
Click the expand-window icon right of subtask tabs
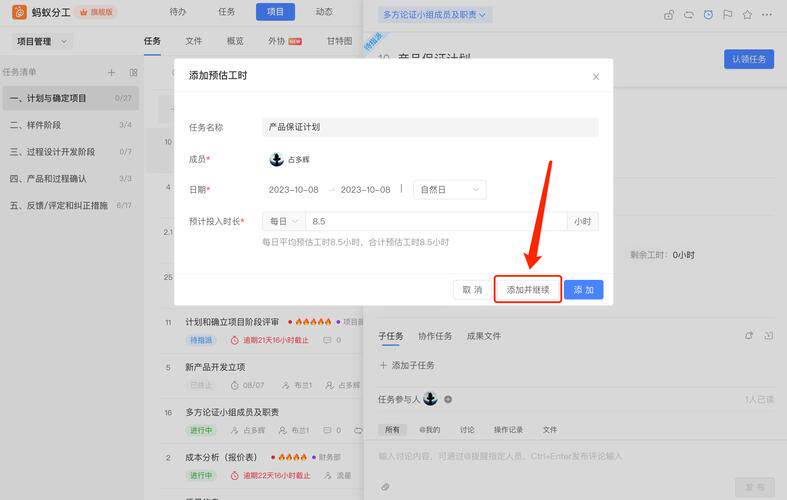(x=768, y=335)
